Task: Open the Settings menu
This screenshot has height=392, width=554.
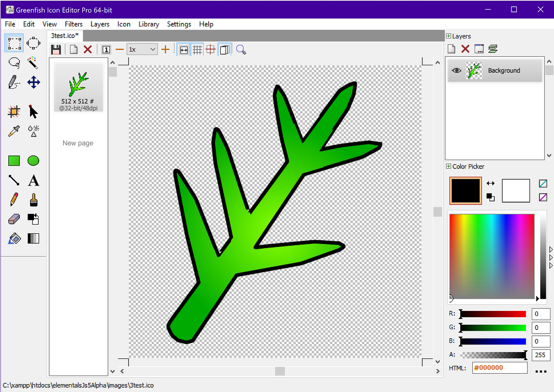Action: [x=179, y=24]
